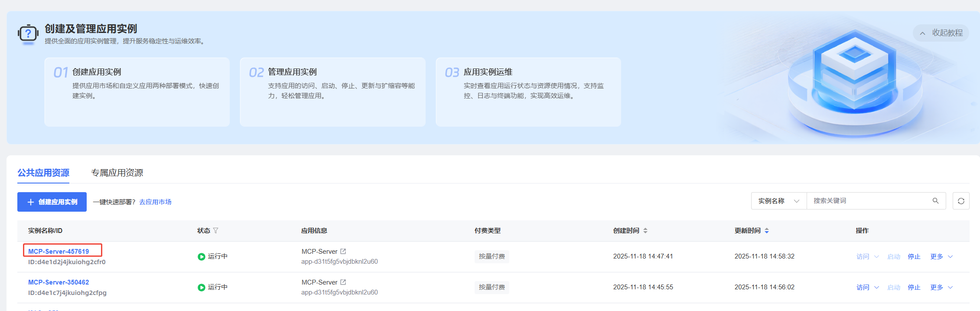Viewport: 980px width, 311px height.
Task: Switch to 专属应用资源 tab
Action: click(x=117, y=173)
